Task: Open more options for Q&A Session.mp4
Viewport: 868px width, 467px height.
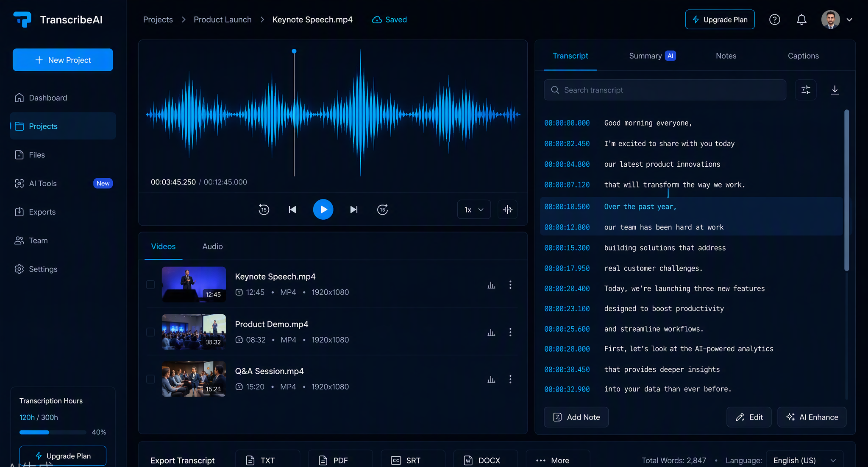Action: pos(510,379)
